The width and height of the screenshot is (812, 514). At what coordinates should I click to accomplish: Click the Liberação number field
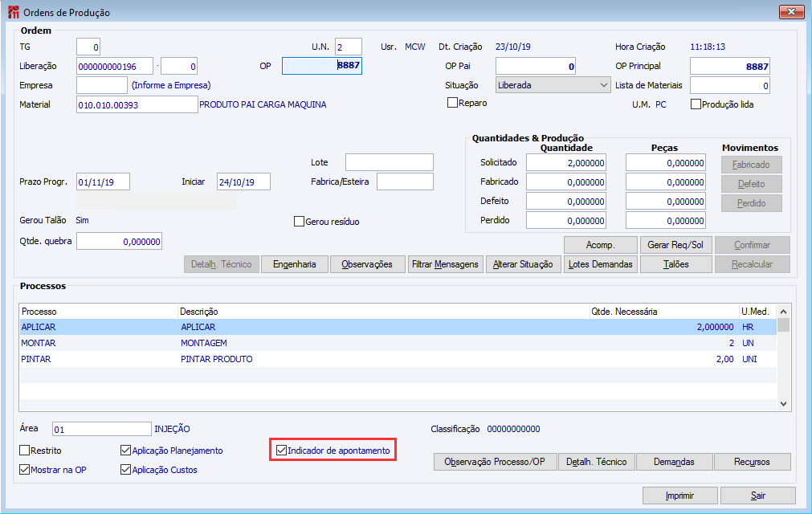(x=115, y=66)
